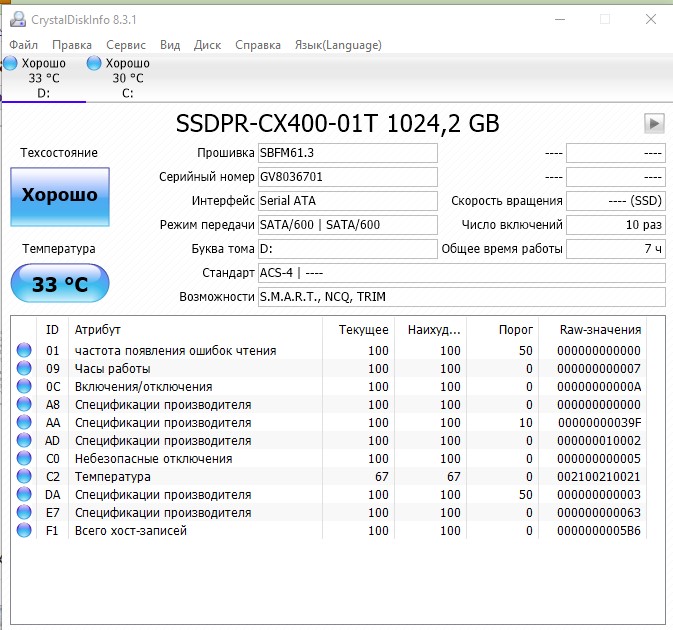
Task: Click the Текущее column header
Action: click(358, 330)
